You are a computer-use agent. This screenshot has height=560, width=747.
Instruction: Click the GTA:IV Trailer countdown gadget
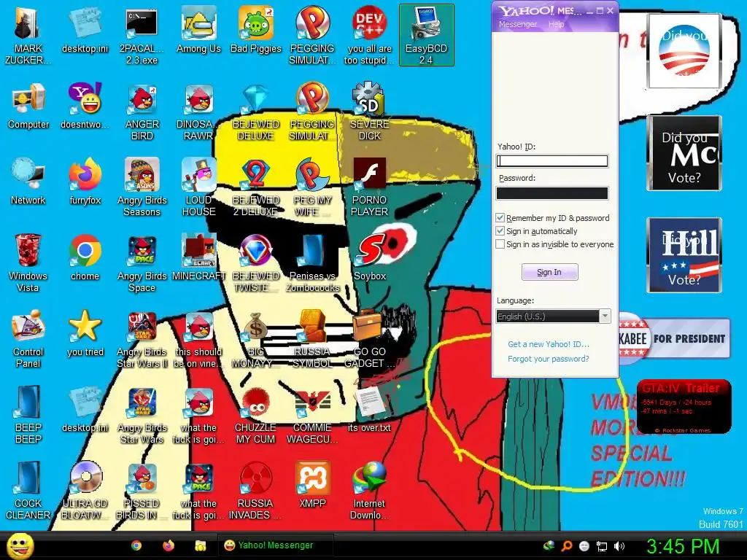684,407
